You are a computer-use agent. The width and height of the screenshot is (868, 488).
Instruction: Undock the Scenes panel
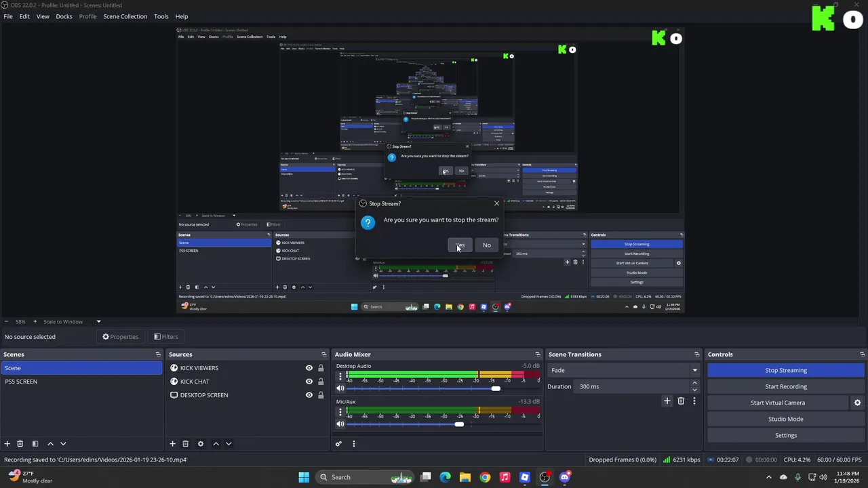click(x=158, y=354)
